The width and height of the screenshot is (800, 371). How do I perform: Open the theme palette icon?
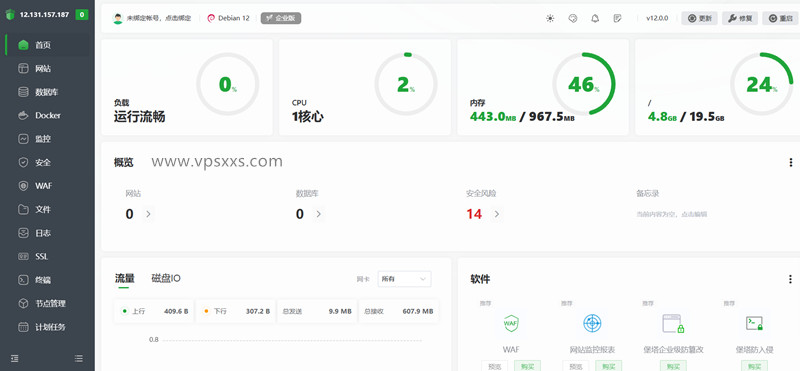572,18
